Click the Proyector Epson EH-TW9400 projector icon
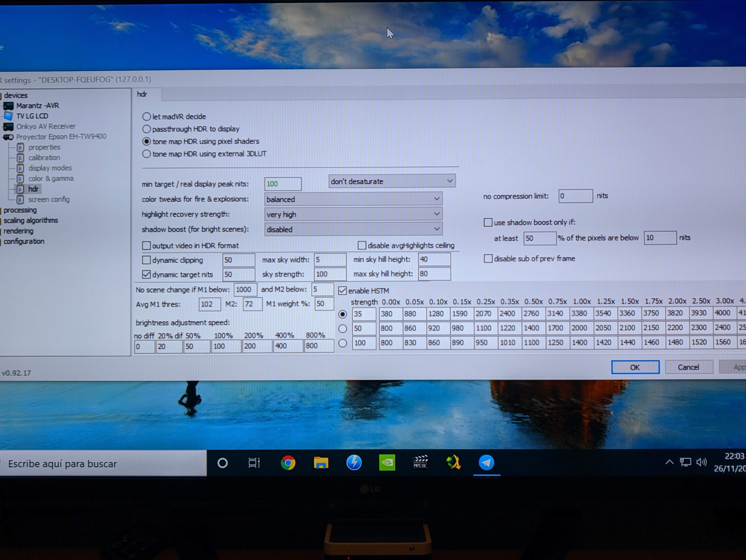Screen dimensions: 746x560 tap(8, 137)
